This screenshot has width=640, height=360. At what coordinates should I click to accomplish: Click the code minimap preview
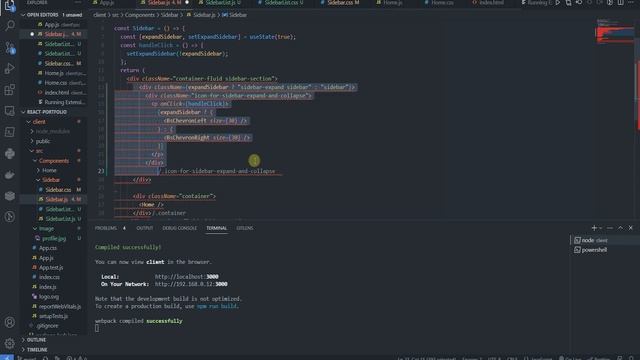[x=615, y=31]
